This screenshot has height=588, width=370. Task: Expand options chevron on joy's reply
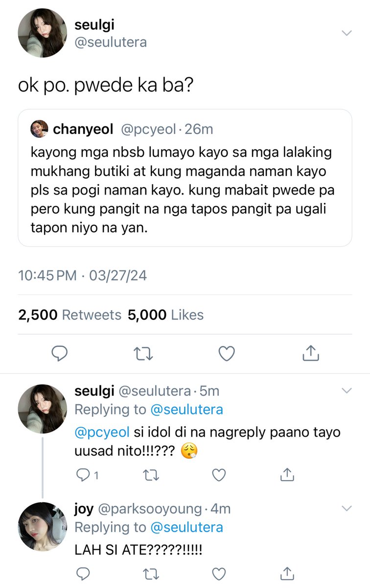click(347, 509)
